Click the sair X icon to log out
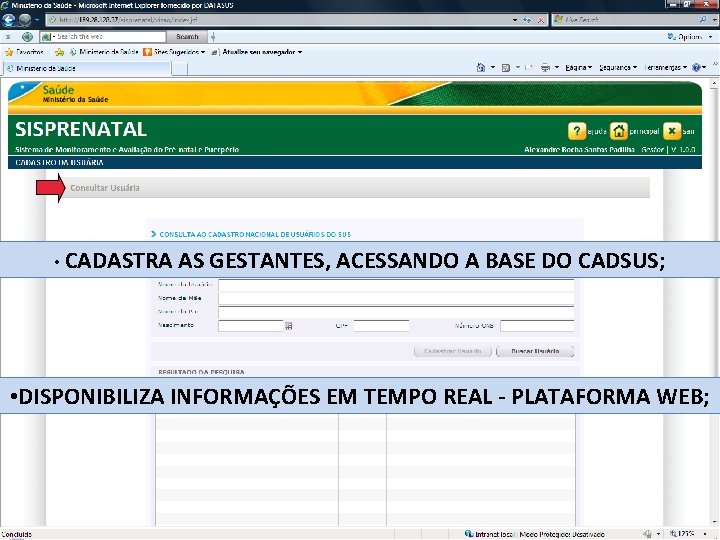The height and width of the screenshot is (540, 720). pos(672,131)
